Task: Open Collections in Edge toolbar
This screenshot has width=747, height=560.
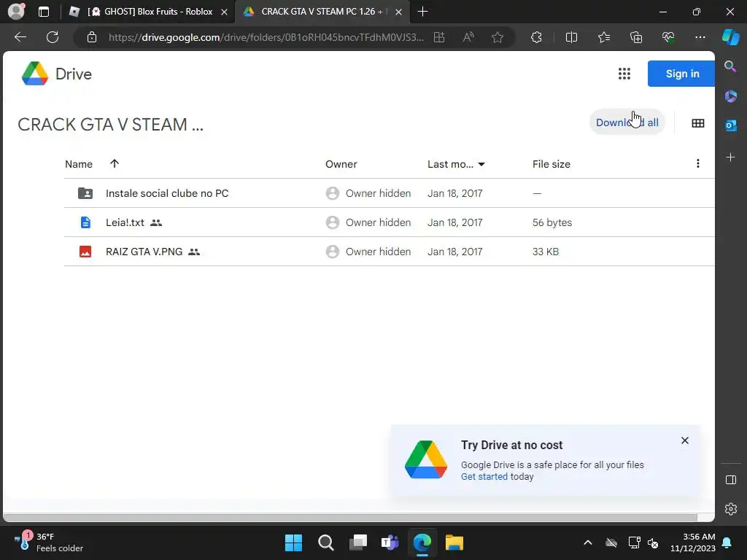Action: [x=636, y=37]
